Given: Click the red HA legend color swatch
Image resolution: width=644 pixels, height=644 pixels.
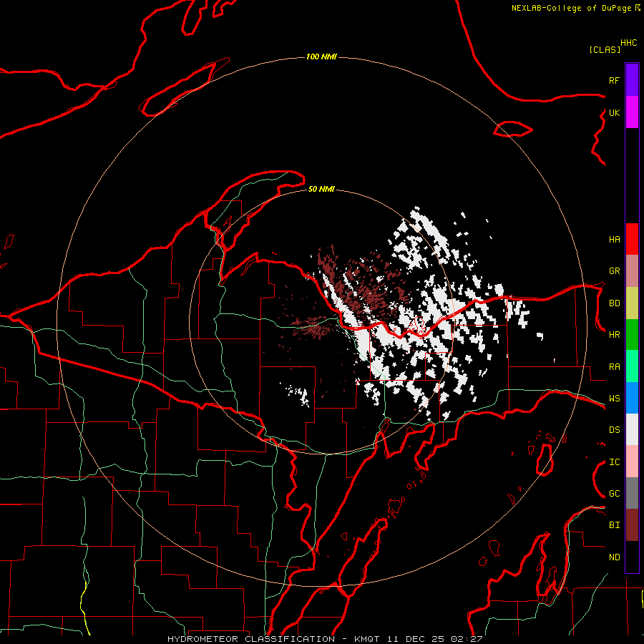Looking at the screenshot, I should (632, 239).
